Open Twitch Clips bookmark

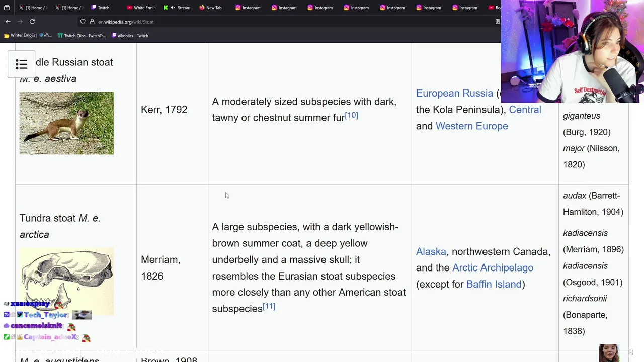coord(82,36)
